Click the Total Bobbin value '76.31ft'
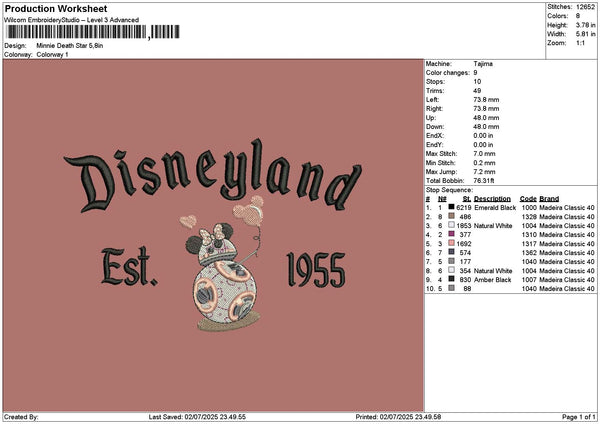Viewport: 600px width, 424px height. [x=484, y=181]
